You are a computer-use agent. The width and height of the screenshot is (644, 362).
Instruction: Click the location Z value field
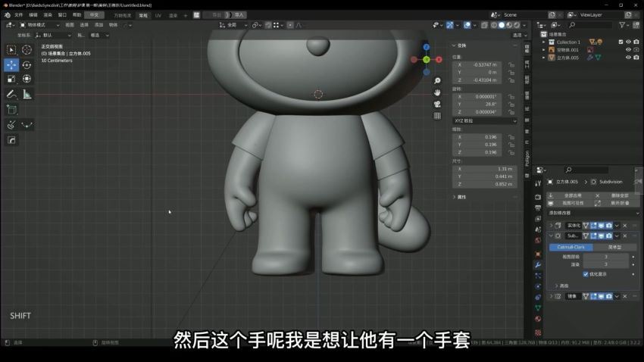(477, 80)
